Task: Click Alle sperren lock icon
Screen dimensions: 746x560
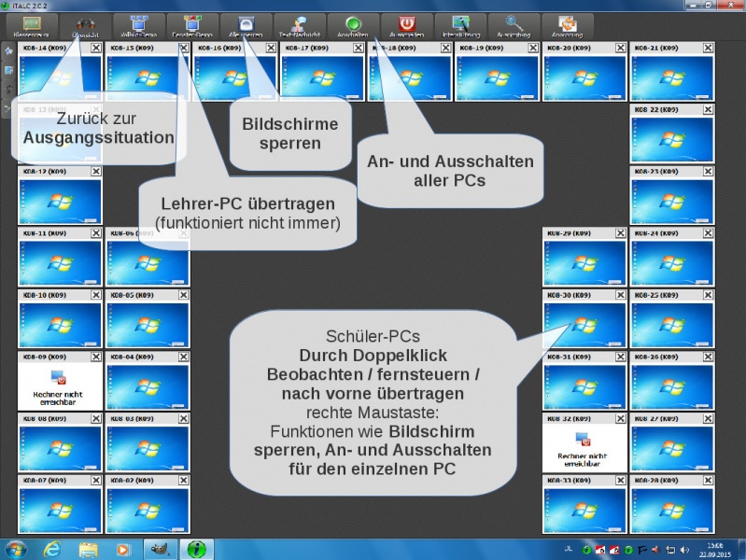Action: coord(246,23)
